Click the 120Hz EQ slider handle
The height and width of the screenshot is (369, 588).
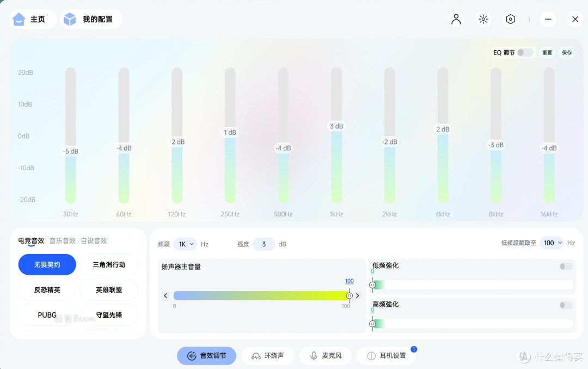coord(177,142)
